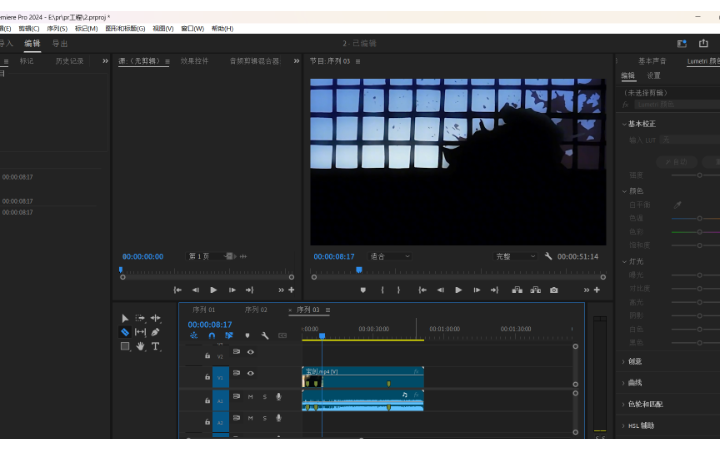Click the Extract button in Program Monitor
Viewport: 720px width, 450px height.
click(x=535, y=290)
